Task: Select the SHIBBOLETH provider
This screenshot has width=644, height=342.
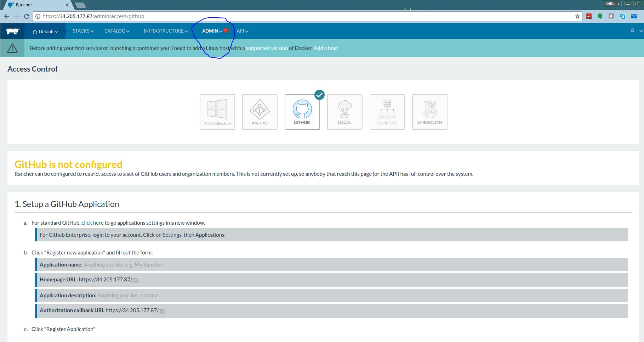Action: 430,112
